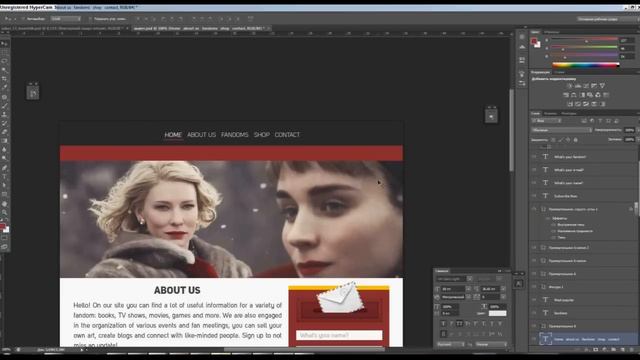
Task: Switch to the Paths tab
Action: pos(569,113)
